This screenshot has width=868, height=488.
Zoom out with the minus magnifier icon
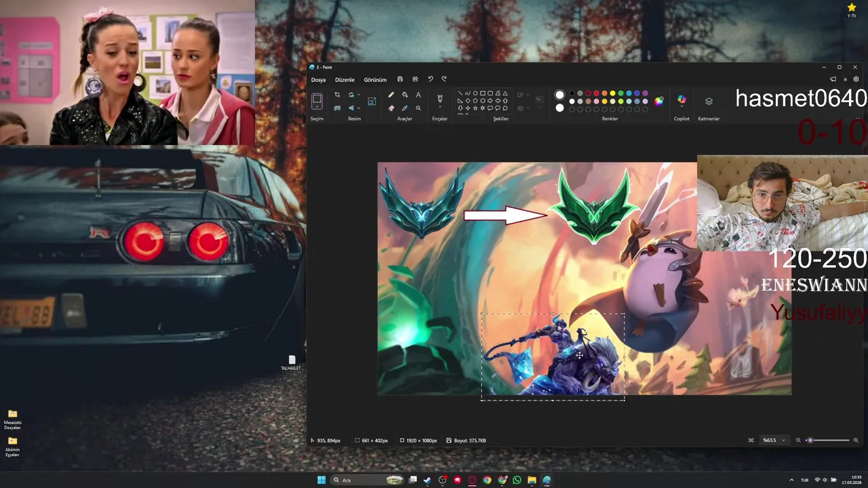(x=798, y=440)
